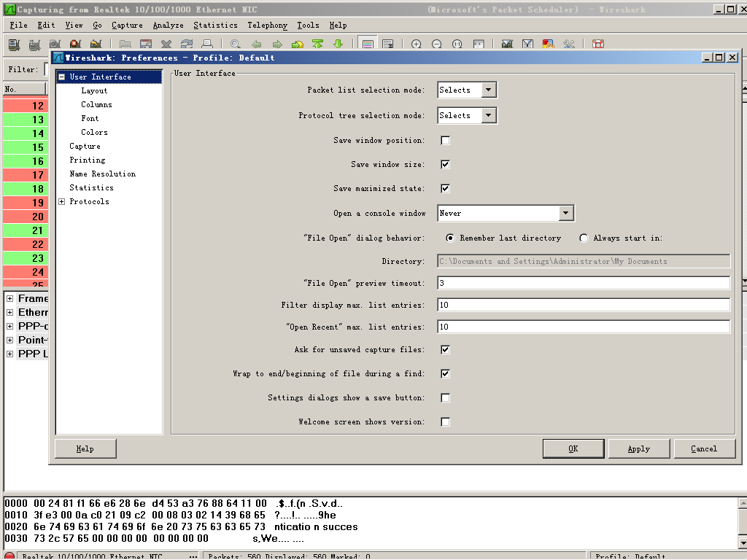Reload the capture file toolbar icon

[187, 44]
